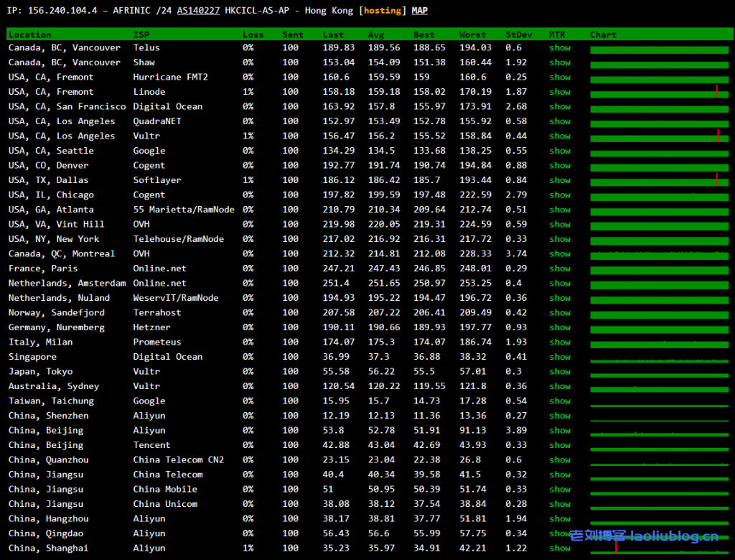Show MTR for Vancouver Telus row
Screen dimensions: 735x560
559,47
